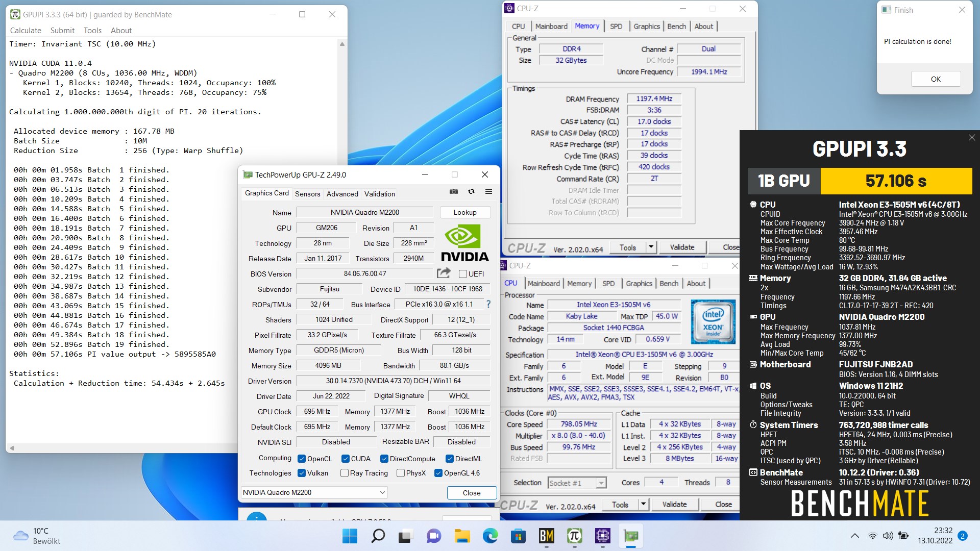Click Validate in Memory CPU-Z window
Image resolution: width=980 pixels, height=551 pixels.
pyautogui.click(x=682, y=247)
